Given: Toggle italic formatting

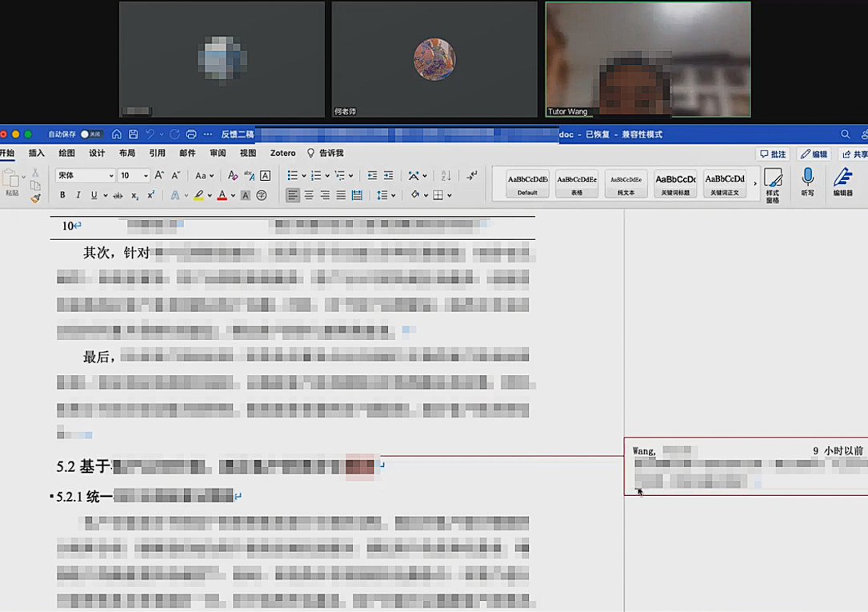Looking at the screenshot, I should pyautogui.click(x=78, y=195).
